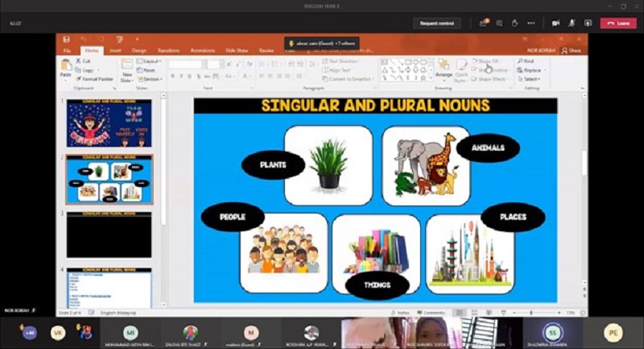Screen dimensions: 644x349
Task: Leave the Teams meeting
Action: click(618, 23)
